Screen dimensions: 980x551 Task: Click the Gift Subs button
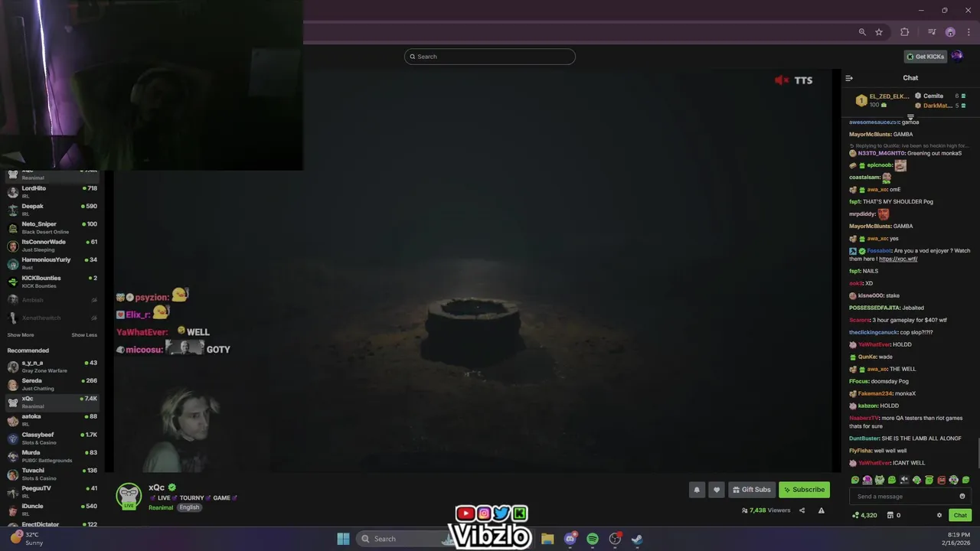click(751, 490)
